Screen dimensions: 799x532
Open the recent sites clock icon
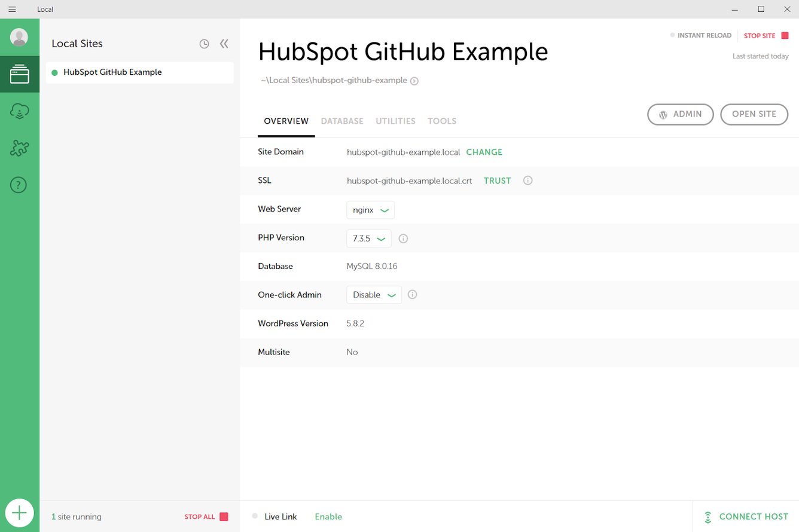point(204,44)
